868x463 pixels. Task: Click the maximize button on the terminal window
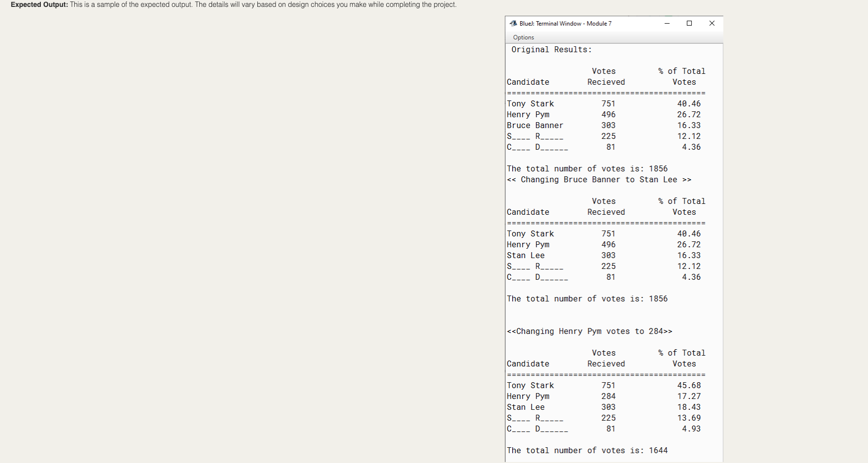coord(689,23)
